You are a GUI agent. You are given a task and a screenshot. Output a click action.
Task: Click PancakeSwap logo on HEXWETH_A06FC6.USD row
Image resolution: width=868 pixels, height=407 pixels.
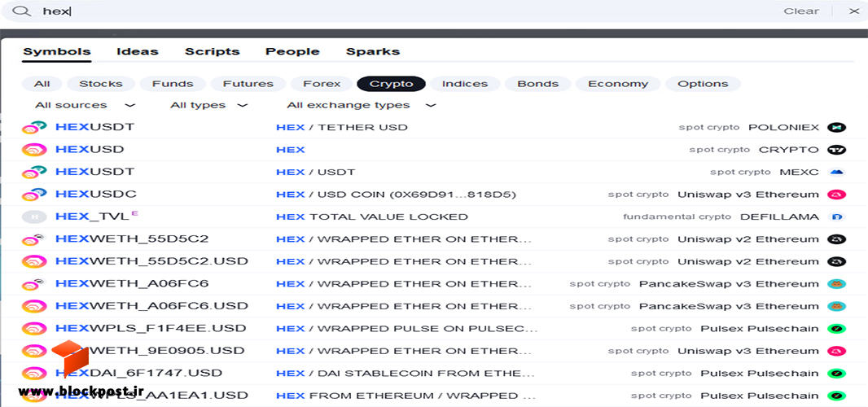click(x=837, y=306)
